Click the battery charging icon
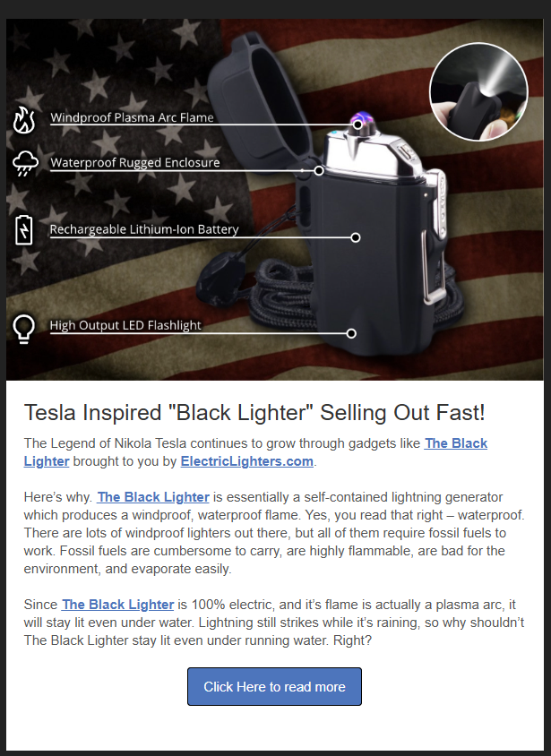 click(24, 229)
